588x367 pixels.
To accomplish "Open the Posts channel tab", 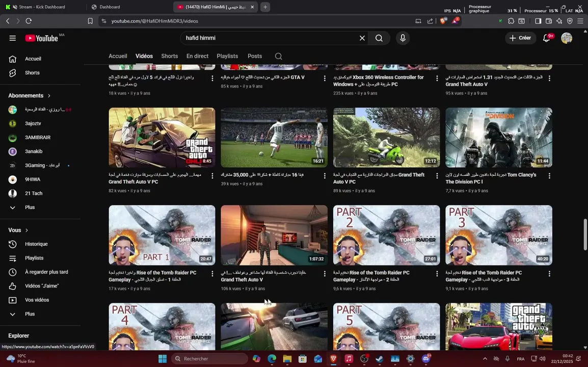I will point(255,56).
